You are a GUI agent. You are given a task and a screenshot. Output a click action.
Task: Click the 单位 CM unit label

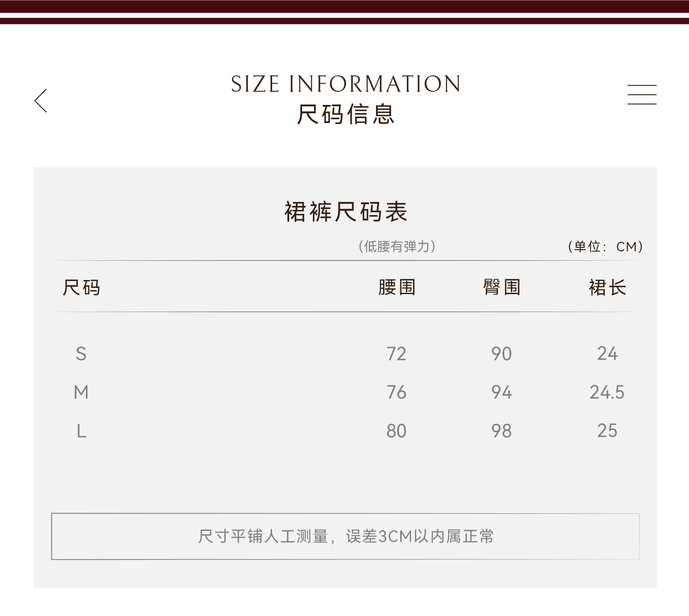605,246
